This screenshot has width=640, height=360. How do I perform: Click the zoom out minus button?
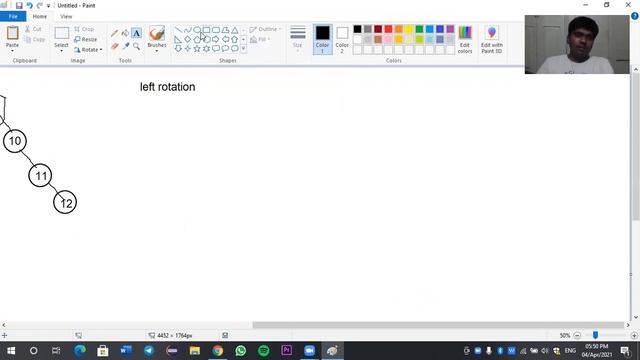(577, 336)
